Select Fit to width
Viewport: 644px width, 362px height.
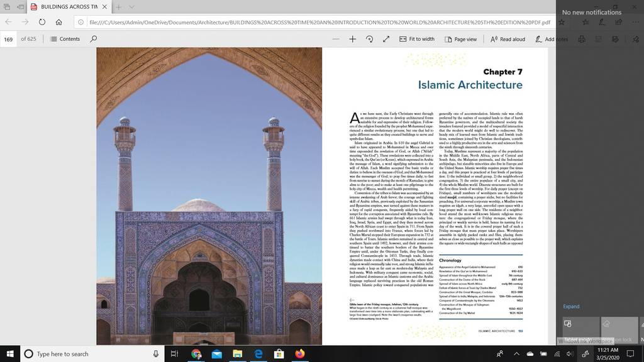[x=417, y=39]
